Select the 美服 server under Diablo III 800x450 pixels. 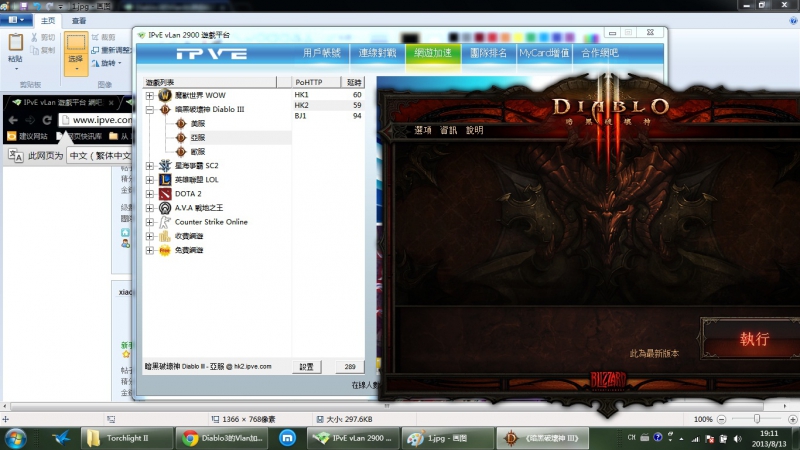(196, 123)
